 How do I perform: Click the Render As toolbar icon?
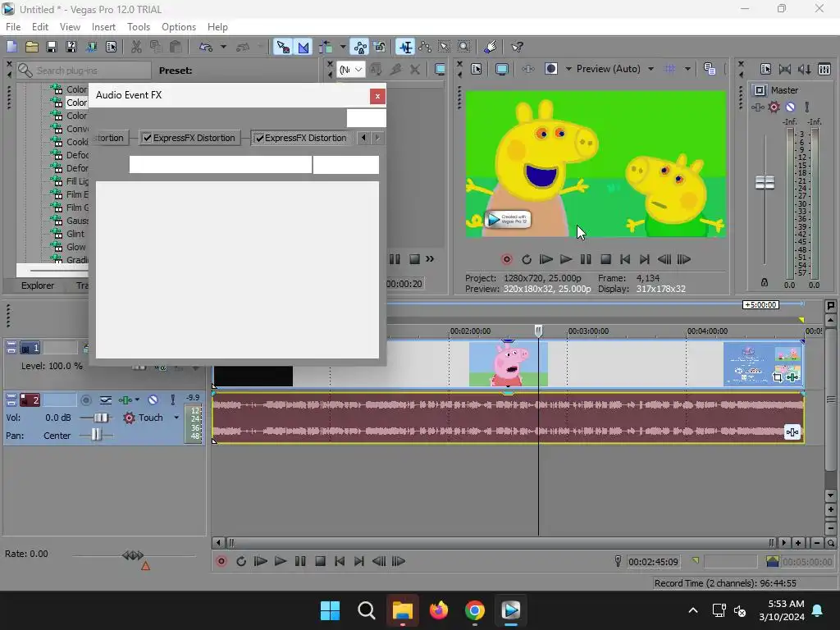91,47
